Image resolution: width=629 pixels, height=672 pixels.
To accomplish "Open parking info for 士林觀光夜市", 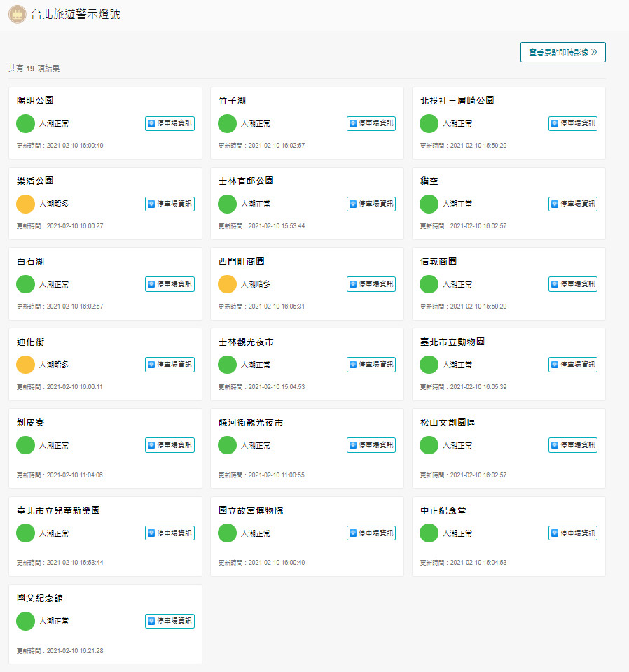I will [371, 365].
